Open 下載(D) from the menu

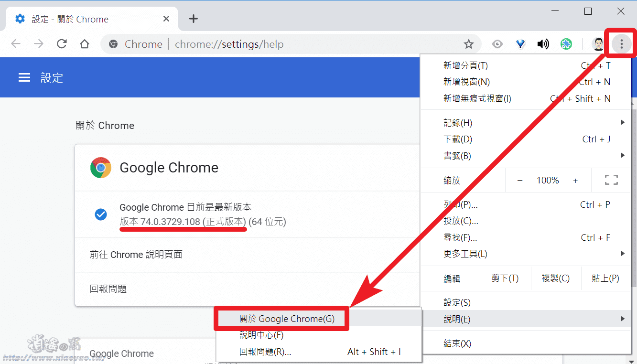click(x=526, y=139)
